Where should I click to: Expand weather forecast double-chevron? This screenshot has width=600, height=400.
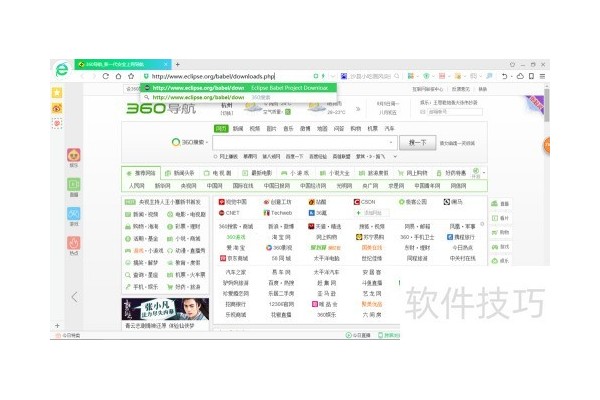coord(358,109)
